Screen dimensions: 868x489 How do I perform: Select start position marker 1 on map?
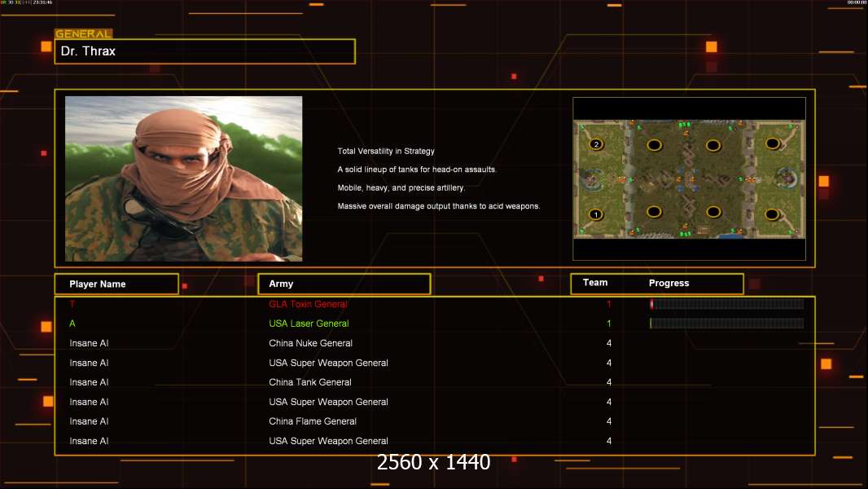(596, 214)
